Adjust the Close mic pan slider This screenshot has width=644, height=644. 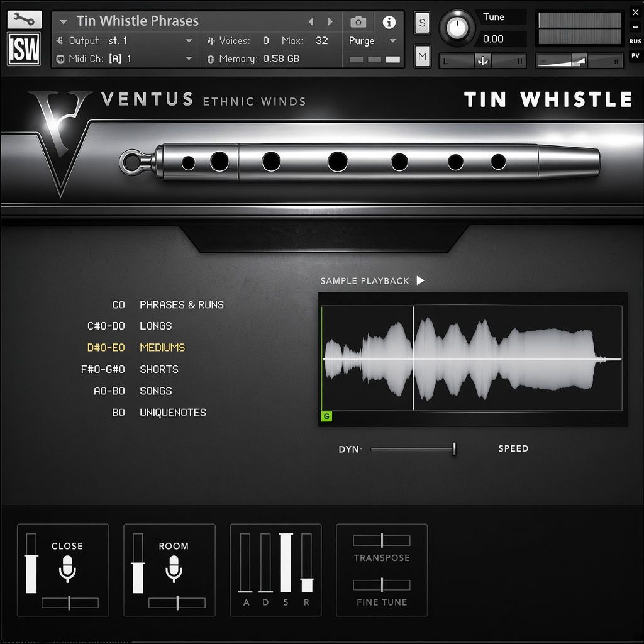pyautogui.click(x=70, y=602)
